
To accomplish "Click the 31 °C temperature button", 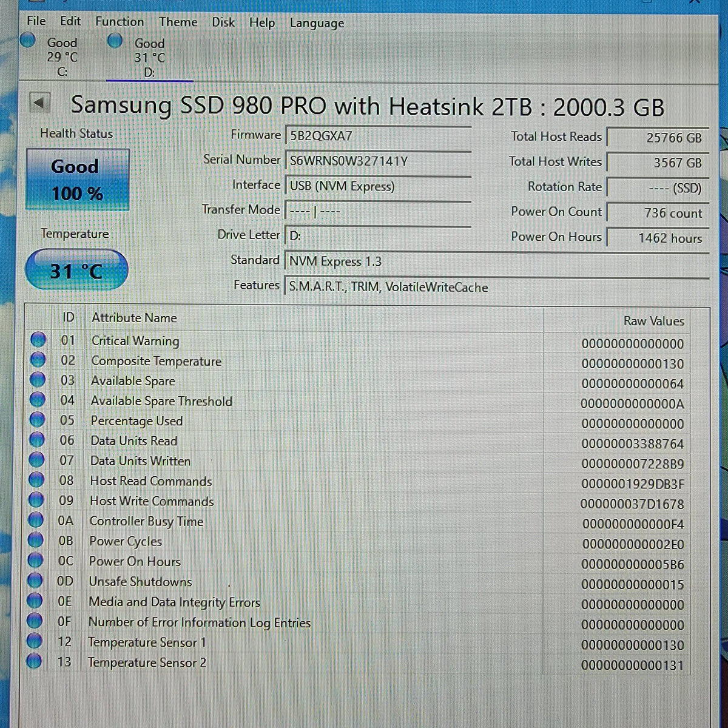I will point(76,270).
